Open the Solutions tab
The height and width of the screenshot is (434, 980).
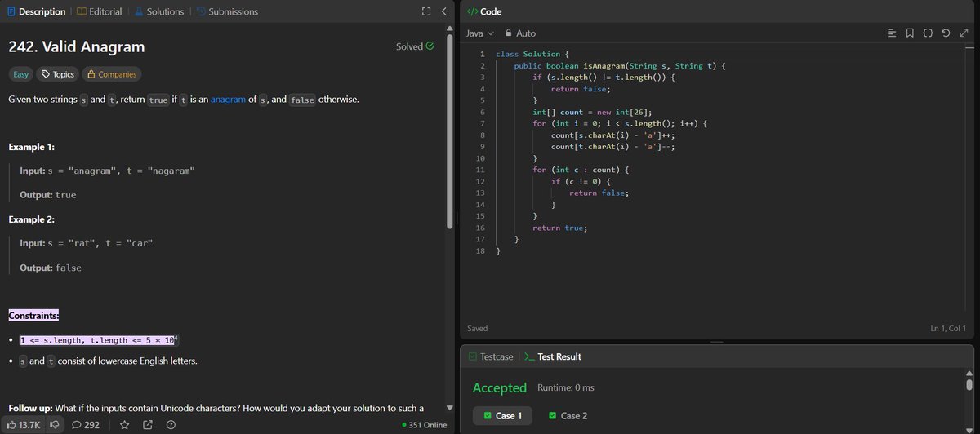pos(159,11)
